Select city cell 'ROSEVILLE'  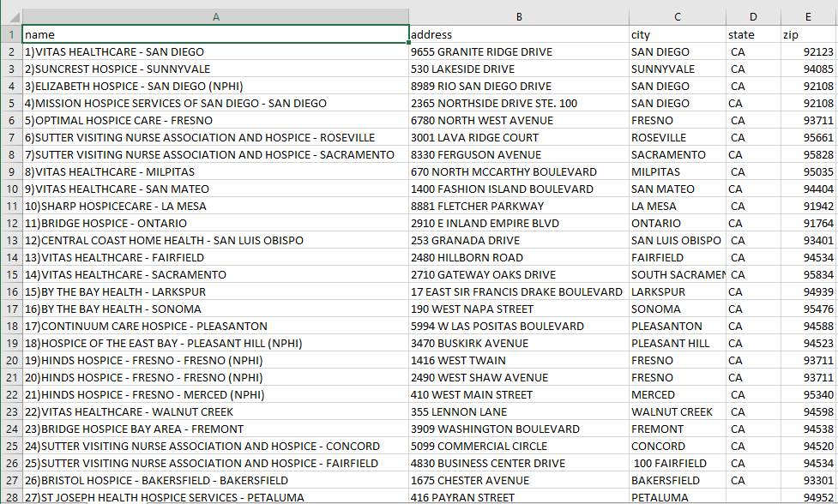[x=677, y=138]
